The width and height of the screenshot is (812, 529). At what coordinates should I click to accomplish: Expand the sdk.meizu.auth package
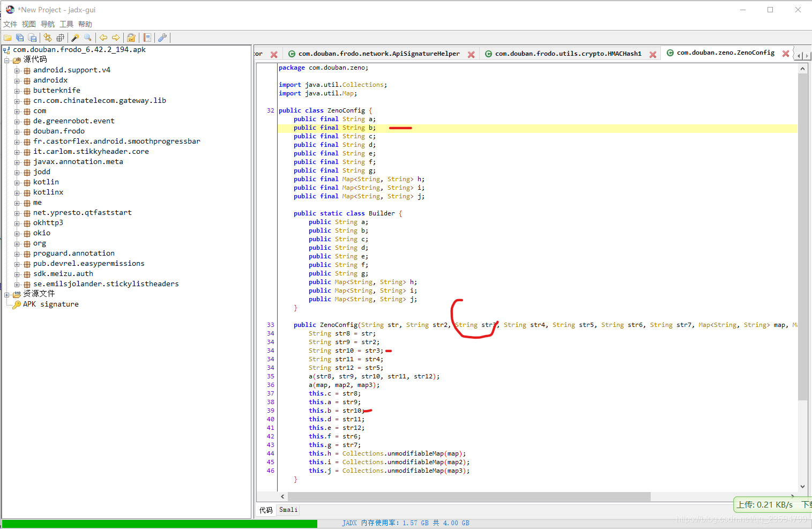click(x=17, y=274)
